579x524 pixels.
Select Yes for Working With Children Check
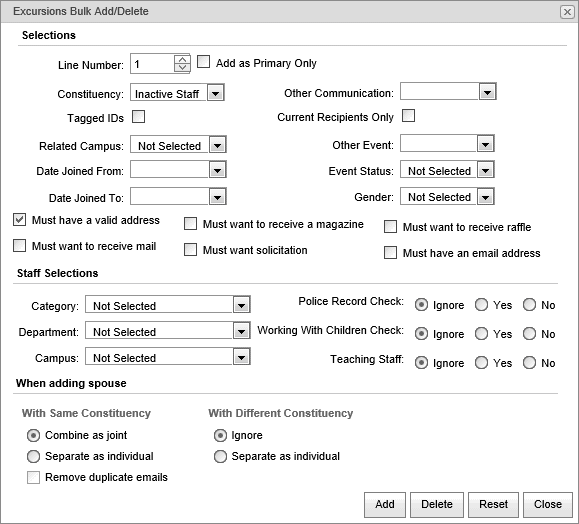tap(482, 334)
